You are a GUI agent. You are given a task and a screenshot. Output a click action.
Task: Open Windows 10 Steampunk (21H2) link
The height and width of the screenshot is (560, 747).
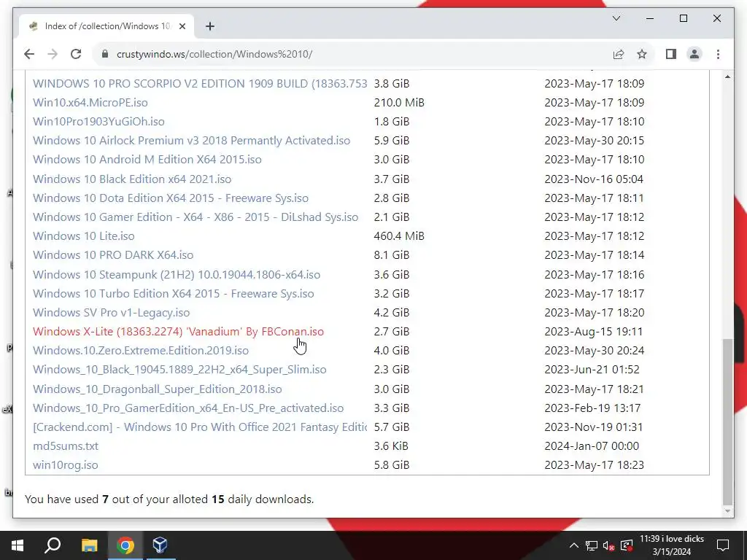[x=177, y=275]
